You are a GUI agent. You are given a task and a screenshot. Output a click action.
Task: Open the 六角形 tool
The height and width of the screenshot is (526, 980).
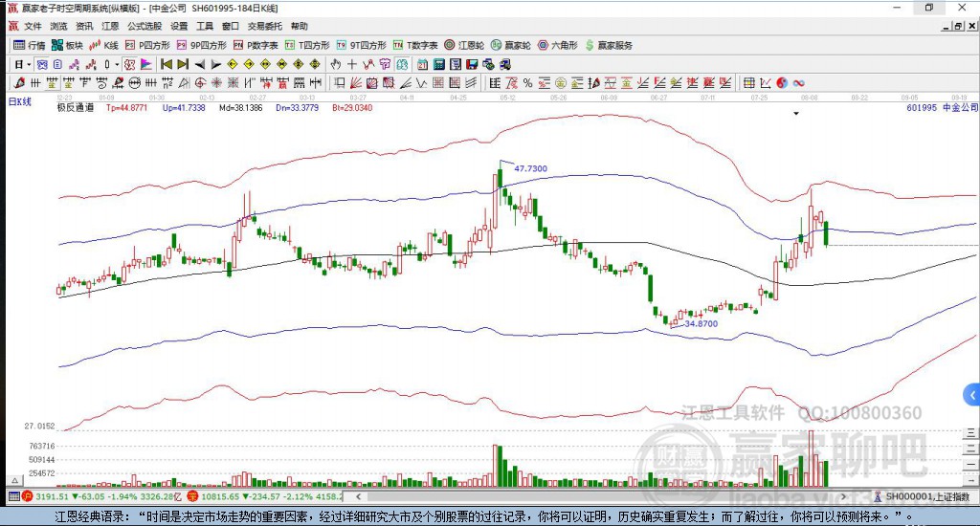[x=558, y=45]
